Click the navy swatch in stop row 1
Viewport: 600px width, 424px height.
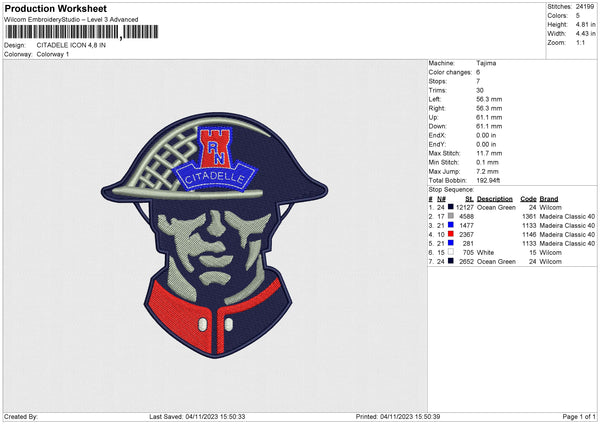click(x=451, y=207)
